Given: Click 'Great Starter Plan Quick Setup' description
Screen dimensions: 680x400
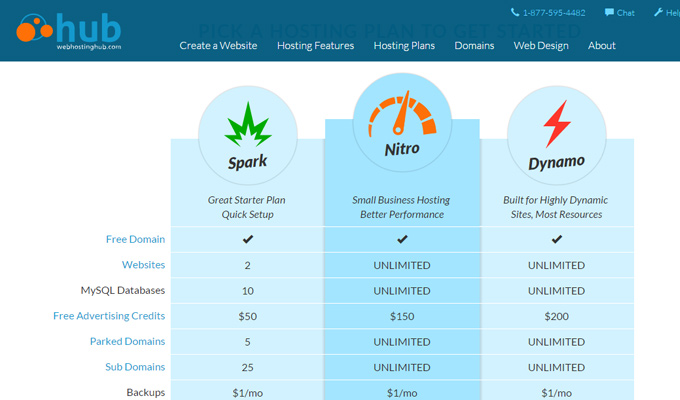Looking at the screenshot, I should (x=247, y=207).
